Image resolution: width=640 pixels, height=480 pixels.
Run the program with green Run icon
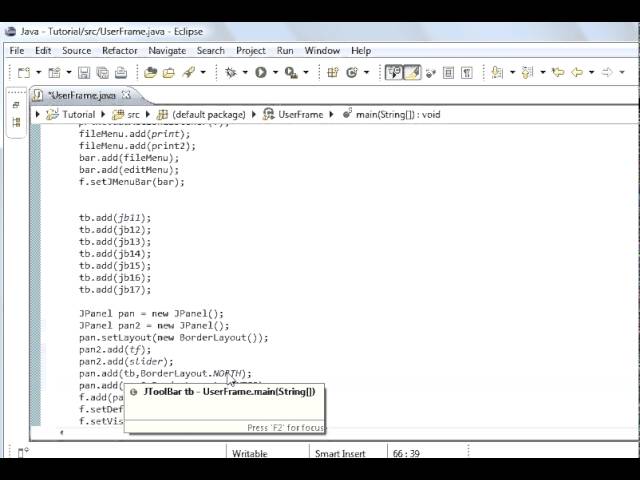[x=261, y=73]
